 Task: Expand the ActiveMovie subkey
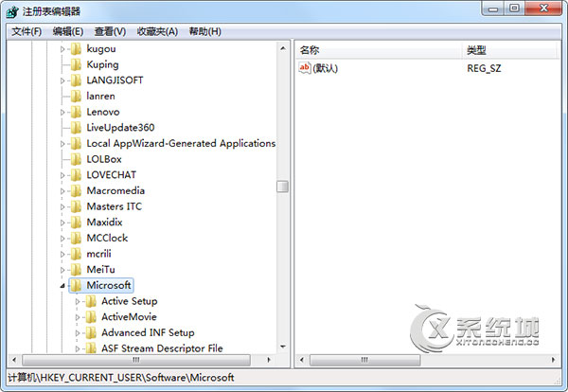coord(78,317)
